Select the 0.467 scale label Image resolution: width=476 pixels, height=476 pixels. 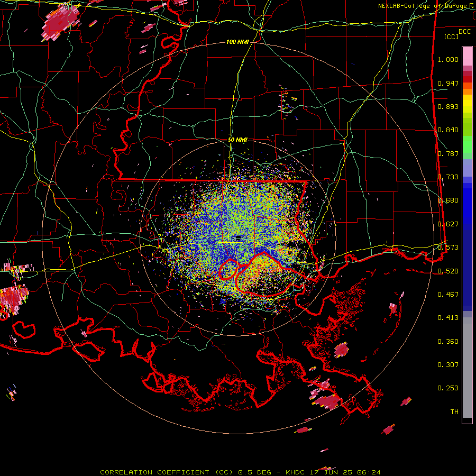click(x=448, y=295)
